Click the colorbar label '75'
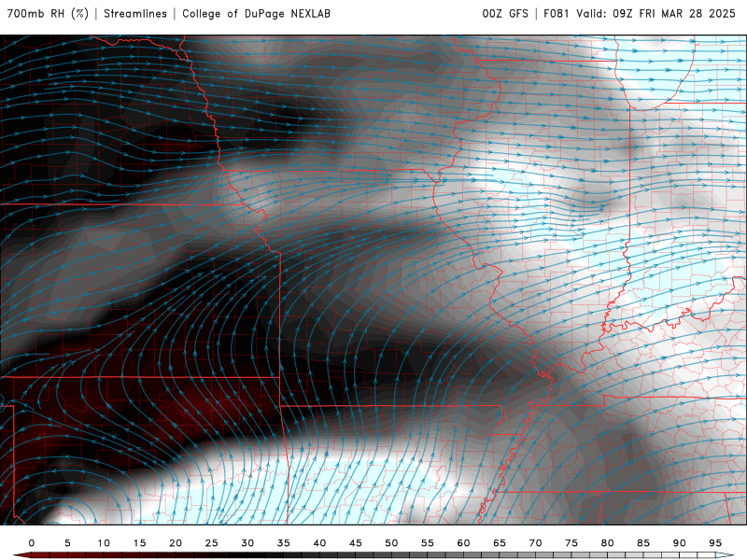Screen dimensions: 747x560 571,543
